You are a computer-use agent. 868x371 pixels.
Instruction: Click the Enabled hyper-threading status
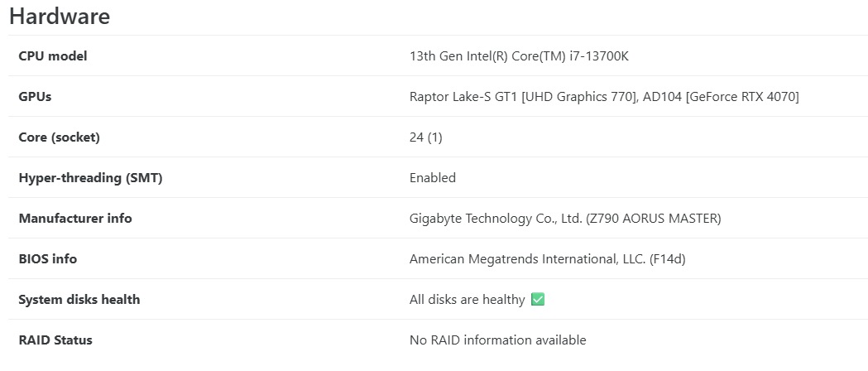click(x=433, y=178)
